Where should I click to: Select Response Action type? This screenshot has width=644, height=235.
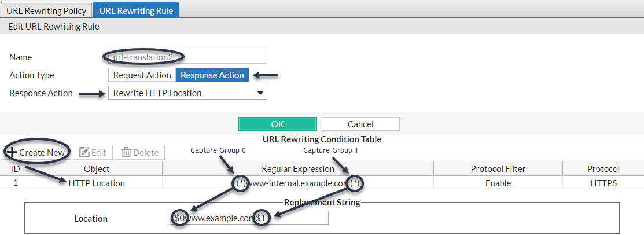click(212, 75)
